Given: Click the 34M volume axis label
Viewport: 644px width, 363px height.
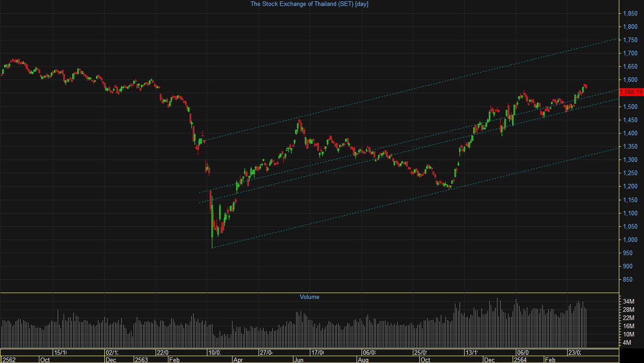Looking at the screenshot, I should pyautogui.click(x=628, y=302).
